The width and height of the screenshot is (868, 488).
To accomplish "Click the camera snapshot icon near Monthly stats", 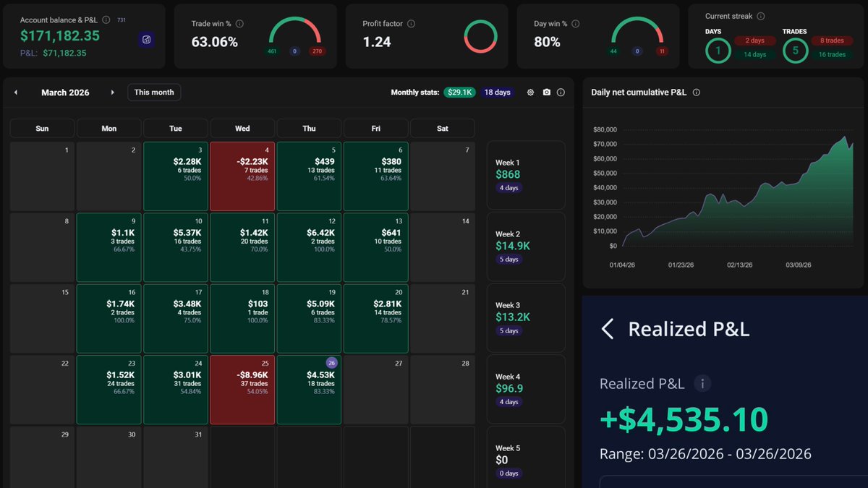I will (547, 93).
